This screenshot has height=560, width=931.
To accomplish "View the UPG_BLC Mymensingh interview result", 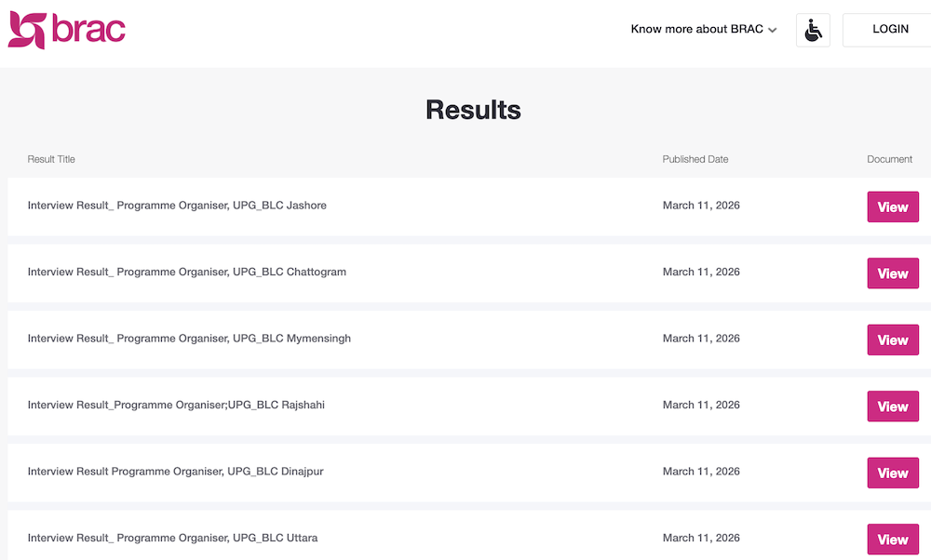I will [892, 340].
